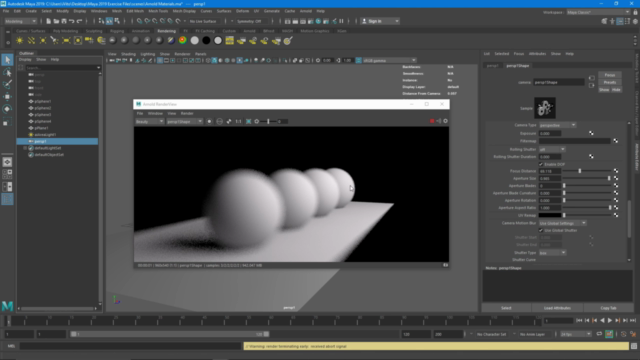The height and width of the screenshot is (360, 640).
Task: Click the Load Attributes button
Action: coord(557,308)
